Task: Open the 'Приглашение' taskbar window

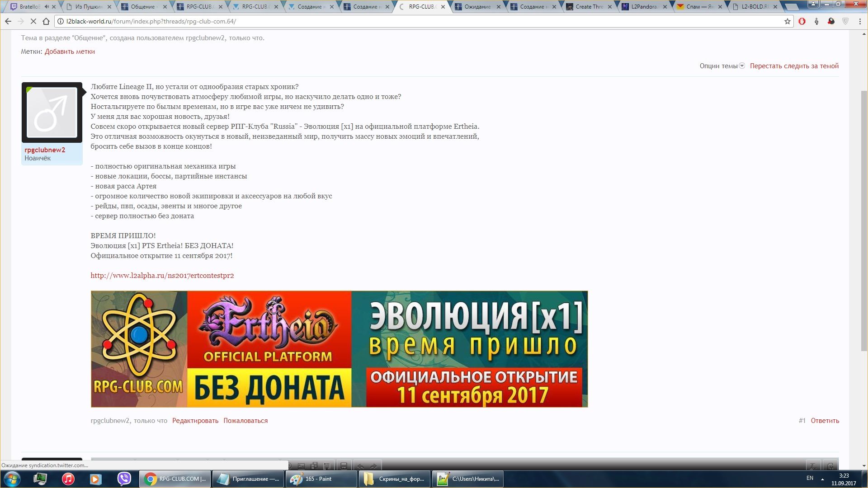Action: coord(248,479)
